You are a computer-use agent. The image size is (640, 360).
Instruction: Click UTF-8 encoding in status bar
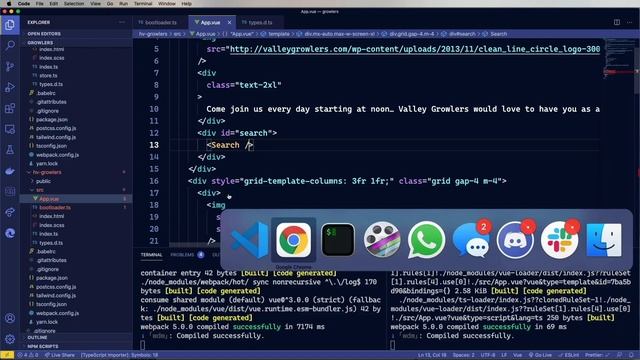(x=488, y=355)
